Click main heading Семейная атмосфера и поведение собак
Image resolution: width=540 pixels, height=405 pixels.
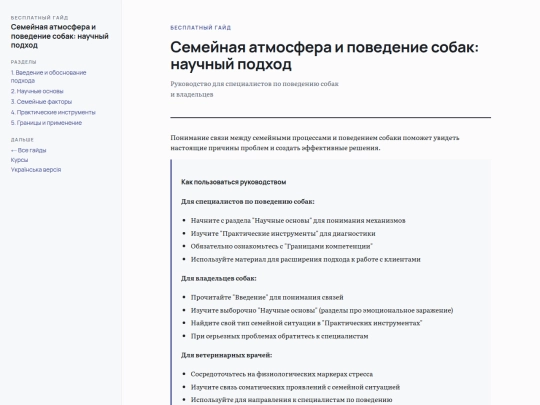[x=324, y=55]
